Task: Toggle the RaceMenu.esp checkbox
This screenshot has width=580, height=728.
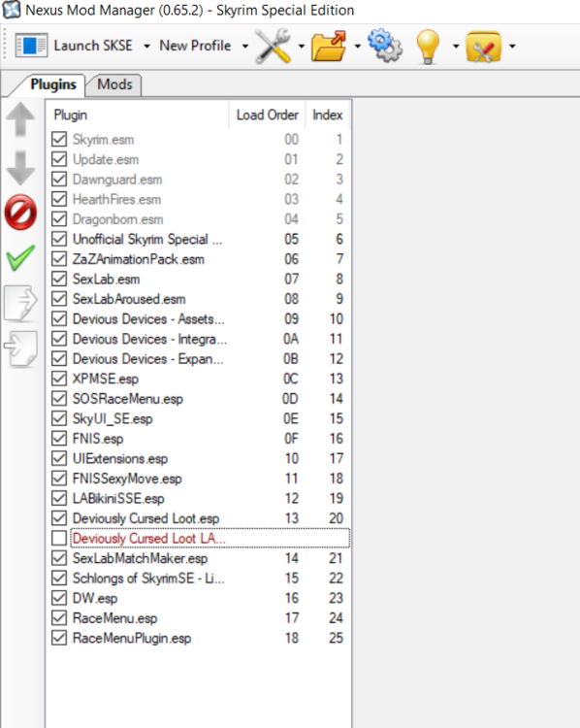Action: pos(59,618)
